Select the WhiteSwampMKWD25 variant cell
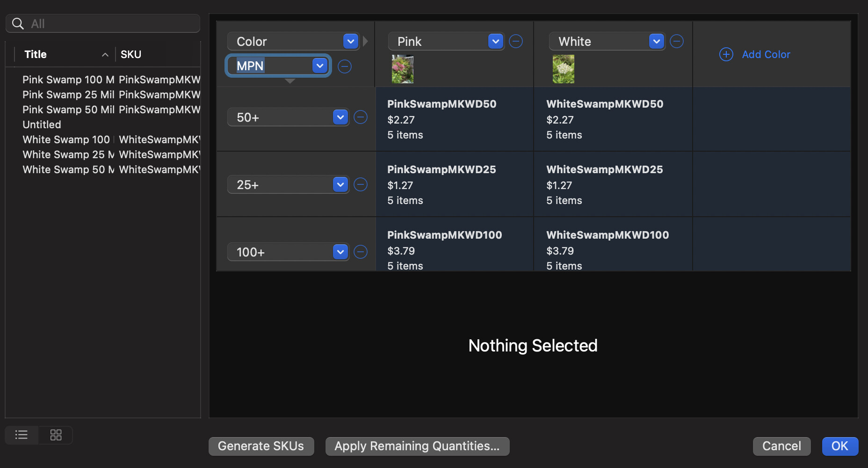The width and height of the screenshot is (868, 468). tap(613, 184)
